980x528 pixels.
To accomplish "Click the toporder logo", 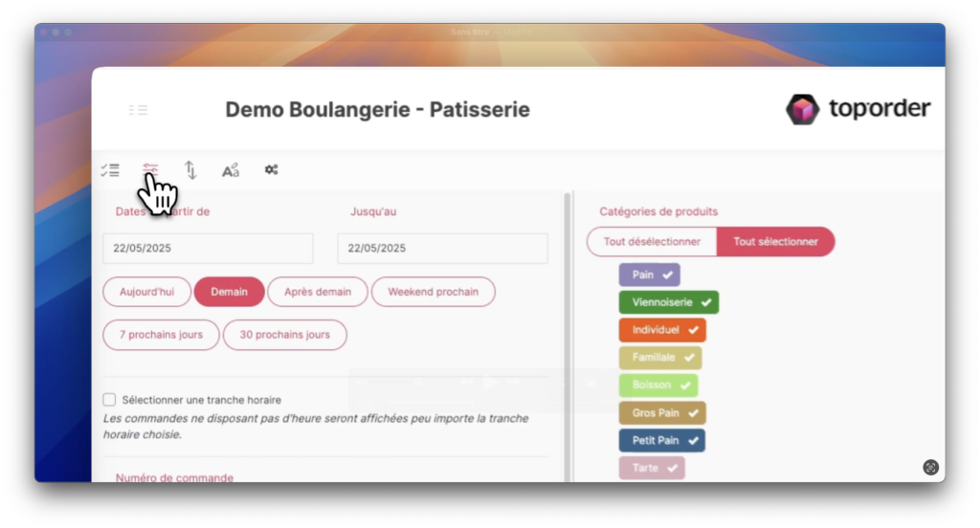I will pyautogui.click(x=857, y=110).
